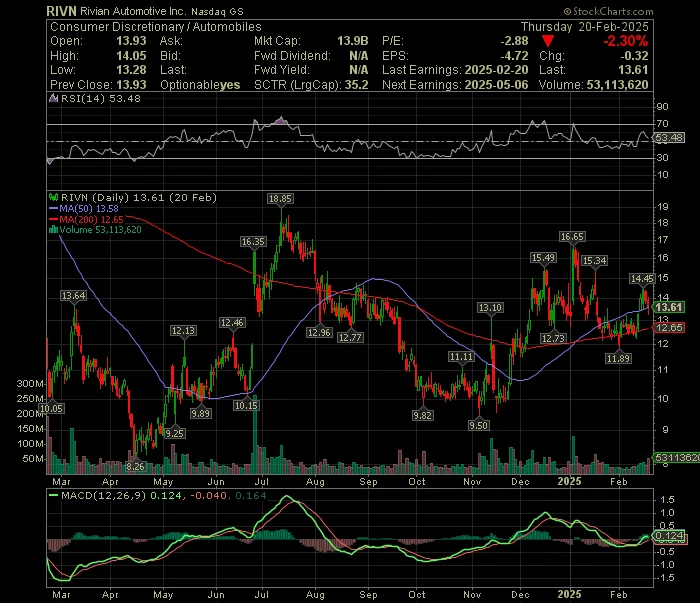This screenshot has height=603, width=700.
Task: Click the 16.35 price label
Action: (x=253, y=242)
